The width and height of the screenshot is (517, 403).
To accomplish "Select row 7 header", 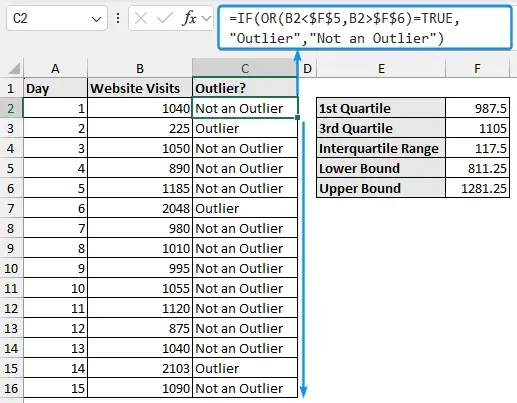I will coord(11,208).
